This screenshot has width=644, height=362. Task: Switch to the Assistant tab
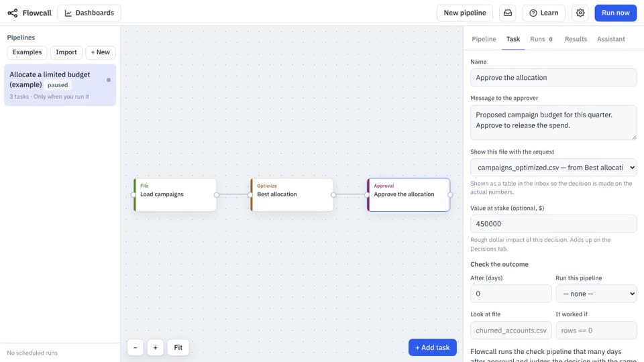(610, 39)
